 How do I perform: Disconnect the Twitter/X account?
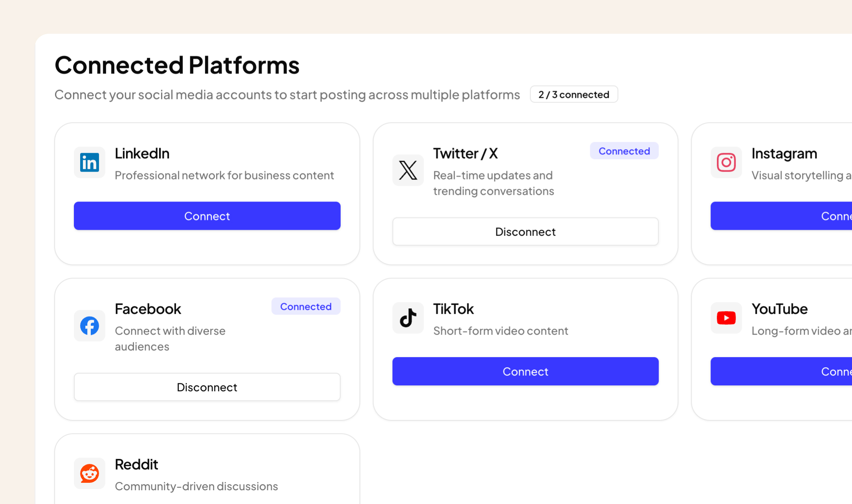pyautogui.click(x=525, y=231)
